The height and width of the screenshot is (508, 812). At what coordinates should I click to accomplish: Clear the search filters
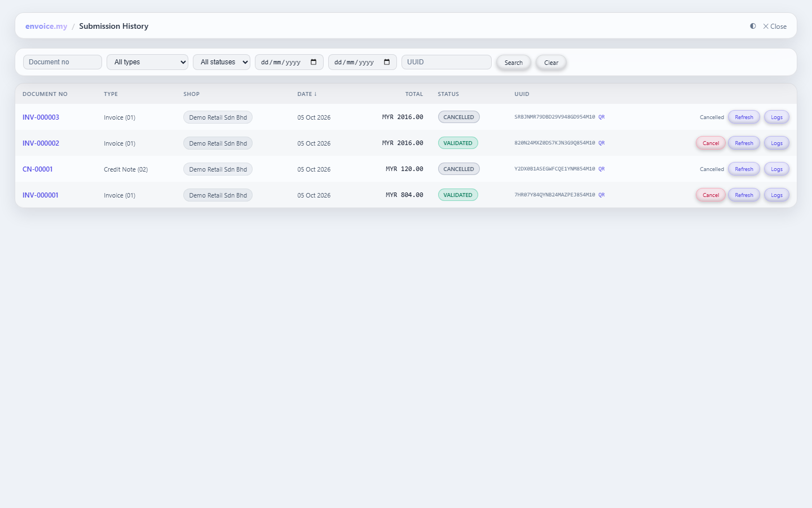point(551,63)
